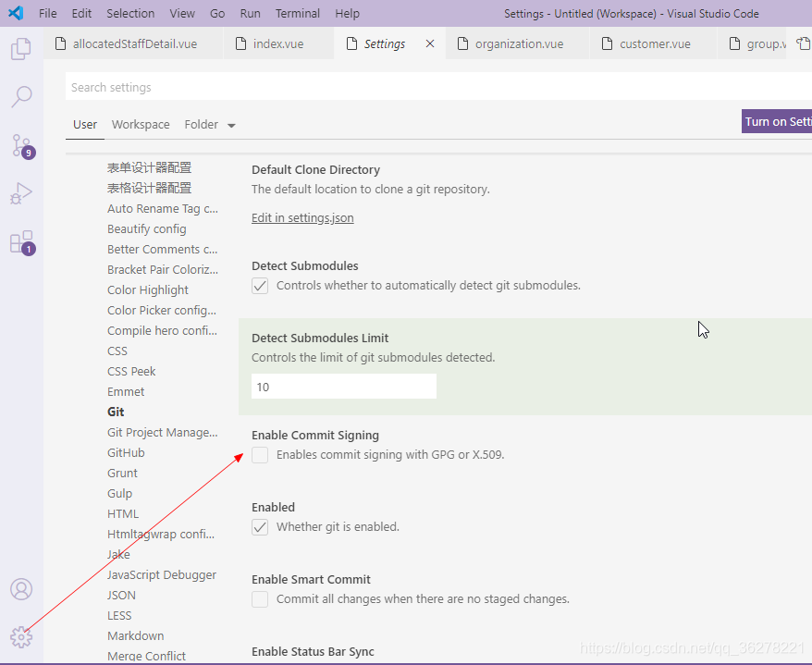Open the Manage gear icon
The height and width of the screenshot is (665, 812).
pyautogui.click(x=21, y=637)
